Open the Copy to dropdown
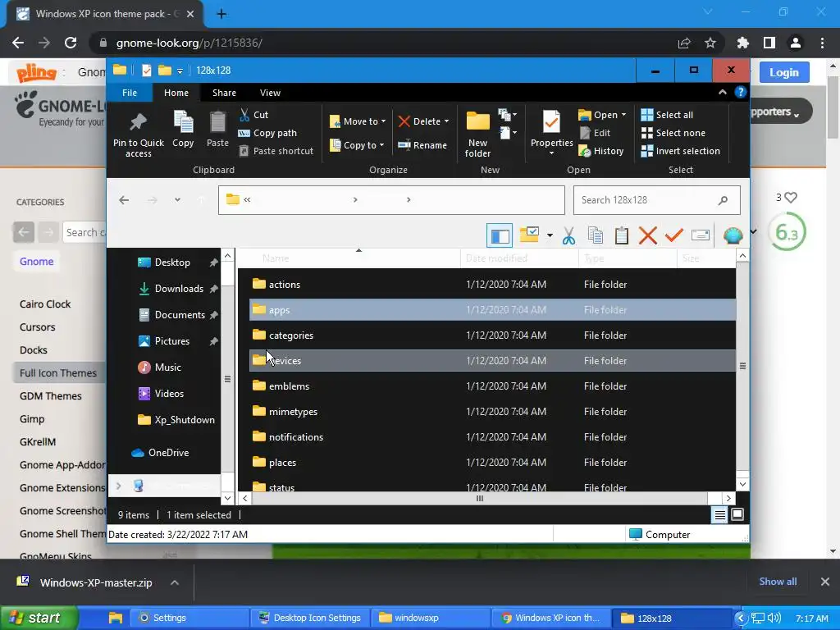 357,145
